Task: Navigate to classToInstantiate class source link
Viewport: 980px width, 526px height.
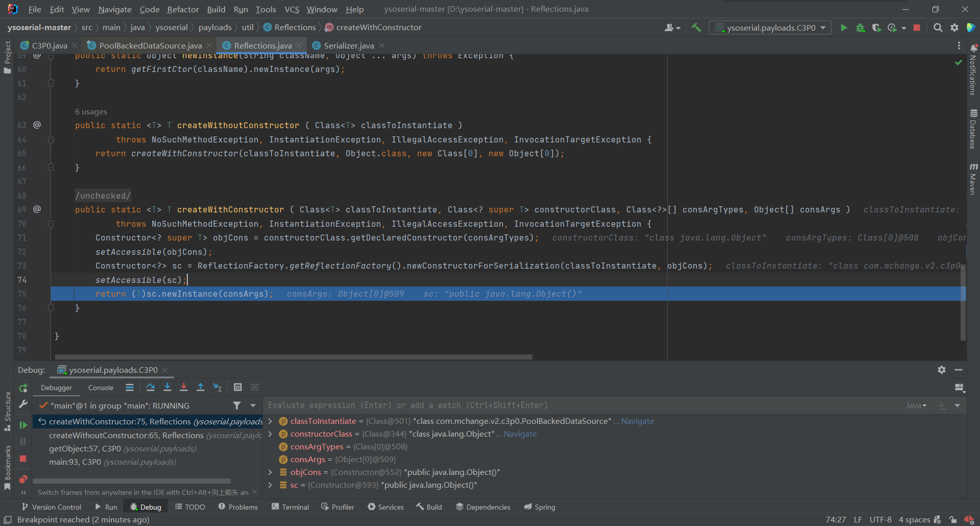Action: coord(638,421)
